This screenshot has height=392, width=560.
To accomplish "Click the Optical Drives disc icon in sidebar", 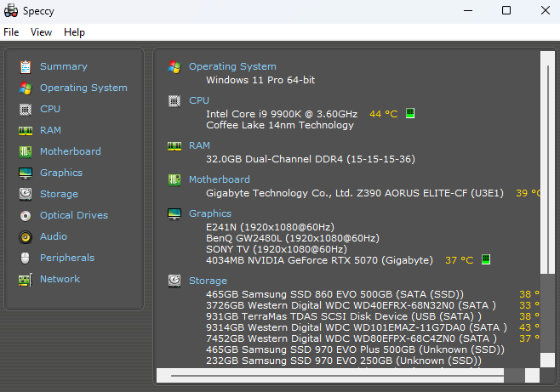I will coord(26,216).
